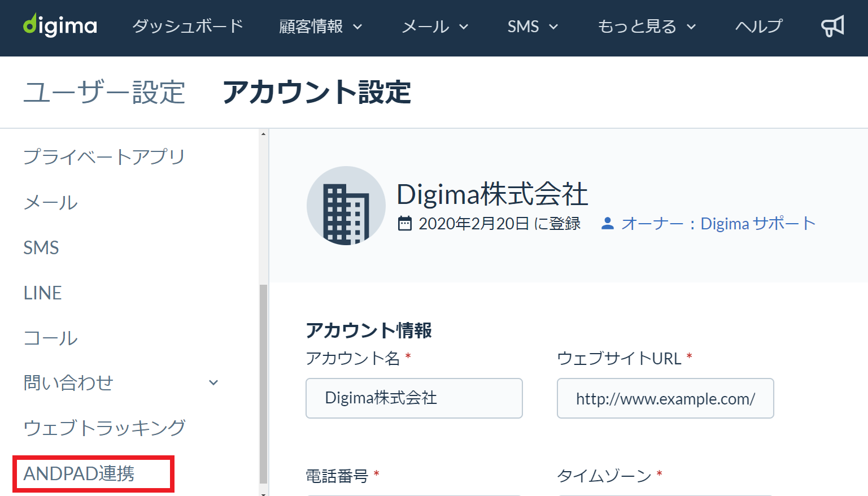Click the アカウント名 input field
Screen dimensions: 868x496
click(x=414, y=398)
